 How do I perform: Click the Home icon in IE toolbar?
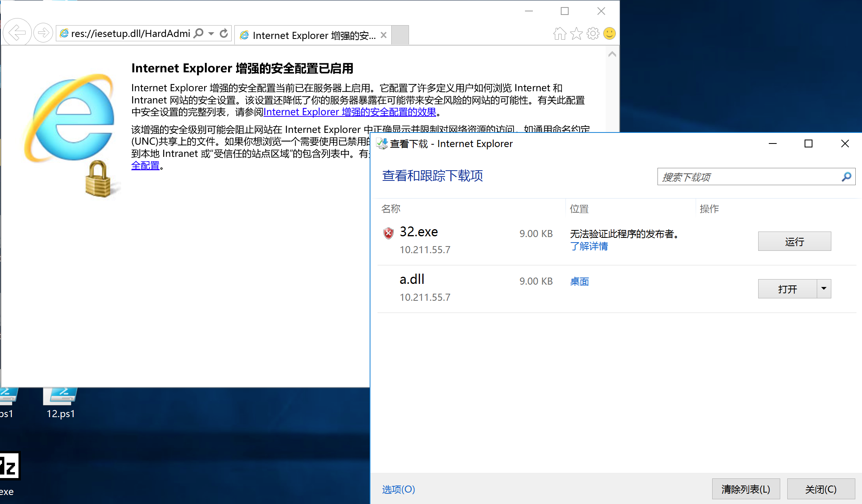(x=560, y=33)
